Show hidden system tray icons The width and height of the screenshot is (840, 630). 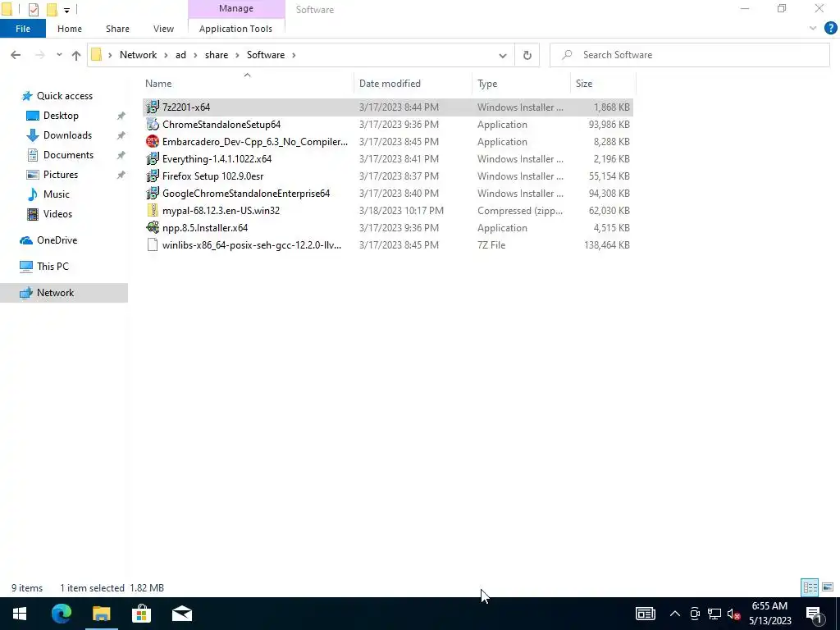click(x=675, y=614)
